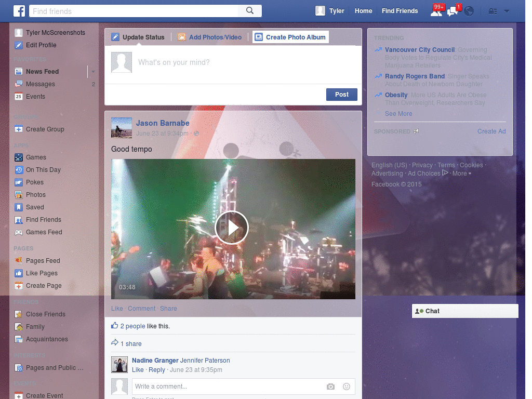Open messages icon in top bar
Screen dimensions: 532x399
click(x=453, y=11)
